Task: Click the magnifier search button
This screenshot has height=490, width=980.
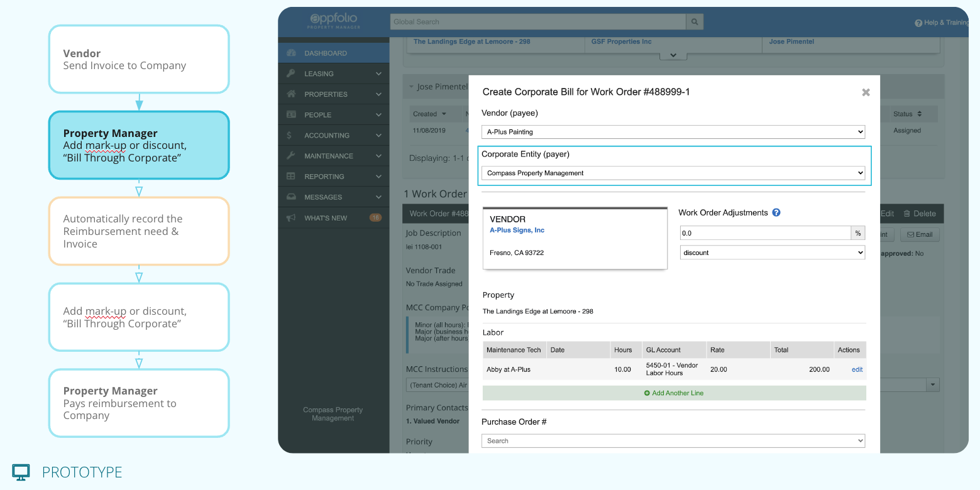Action: tap(695, 22)
